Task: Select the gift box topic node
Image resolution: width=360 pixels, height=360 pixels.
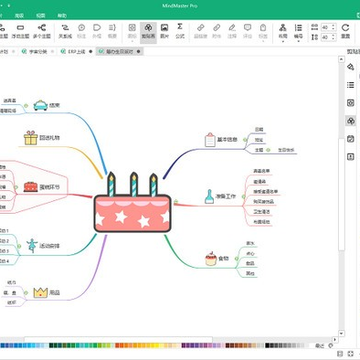Action: coord(42,138)
